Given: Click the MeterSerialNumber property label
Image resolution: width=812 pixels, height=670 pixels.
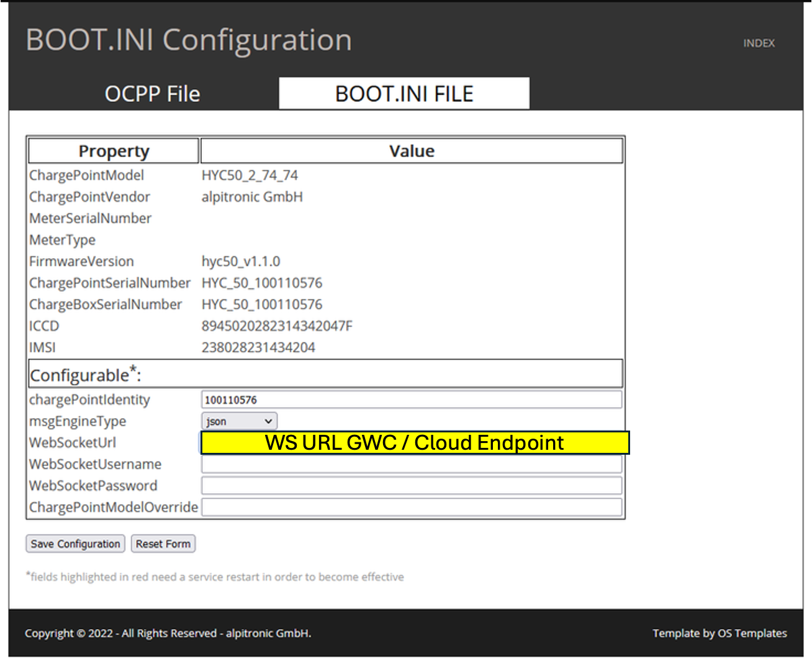Looking at the screenshot, I should pos(91,218).
